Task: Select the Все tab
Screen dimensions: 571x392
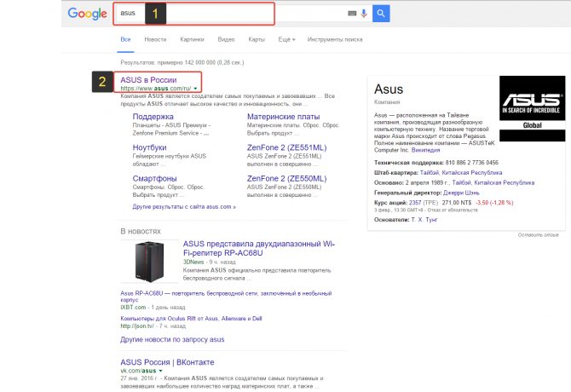Action: (x=125, y=39)
